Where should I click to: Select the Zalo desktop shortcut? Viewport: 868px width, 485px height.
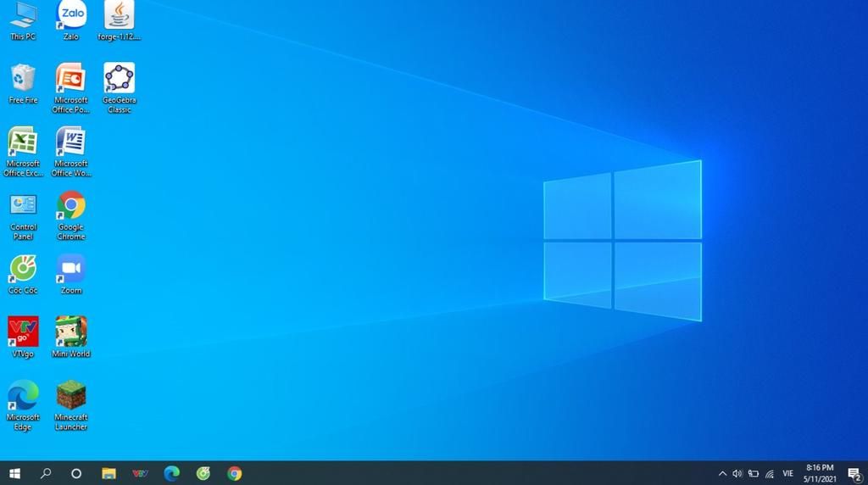[71, 21]
